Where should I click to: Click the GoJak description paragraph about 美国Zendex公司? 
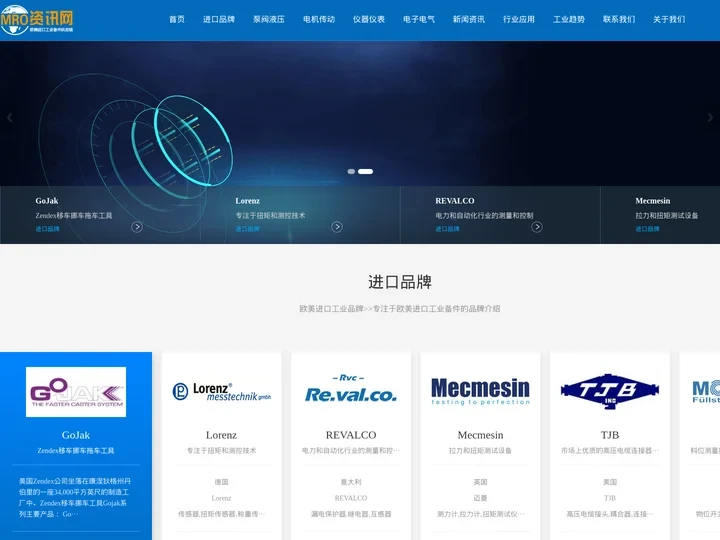[75, 498]
